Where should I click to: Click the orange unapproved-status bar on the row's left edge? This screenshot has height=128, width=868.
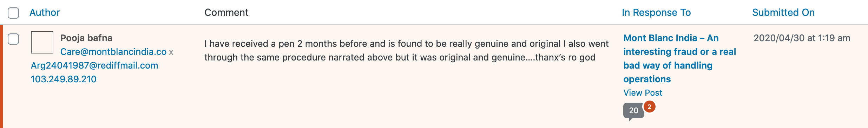coord(1,76)
